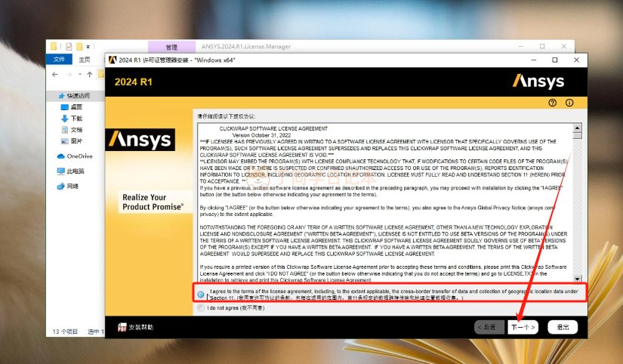Select 文档 in the navigation pane
Screen dimensions: 623x364
(x=72, y=130)
